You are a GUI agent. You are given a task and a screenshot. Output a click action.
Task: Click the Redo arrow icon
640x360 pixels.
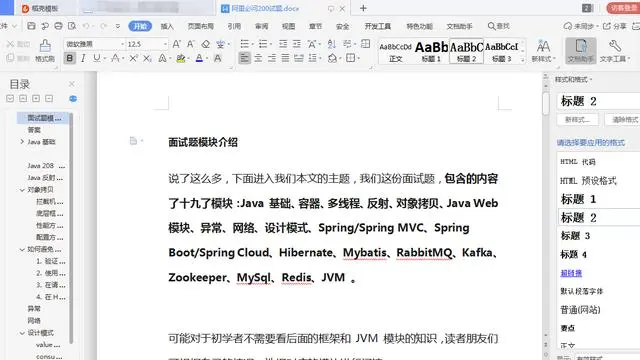point(103,26)
